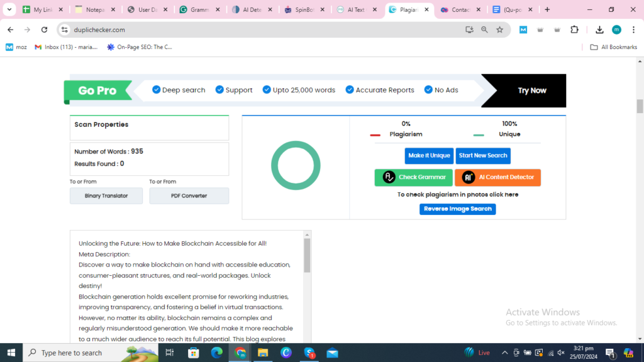Open File Explorer from the taskbar
The height and width of the screenshot is (362, 644).
coord(262,353)
